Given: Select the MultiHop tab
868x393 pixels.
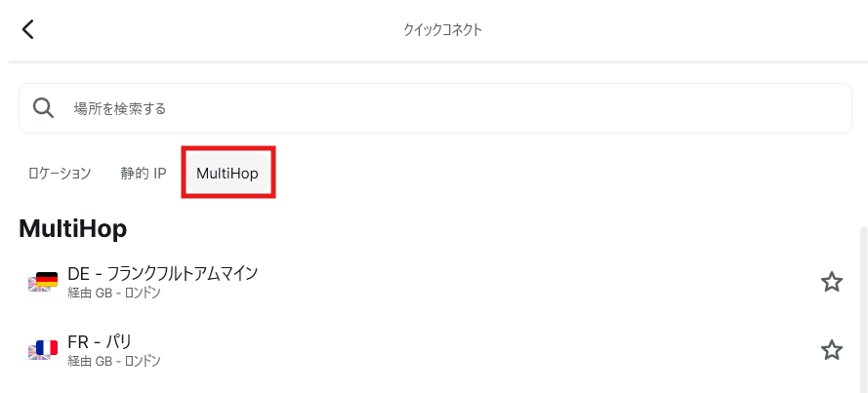Looking at the screenshot, I should click(x=227, y=174).
